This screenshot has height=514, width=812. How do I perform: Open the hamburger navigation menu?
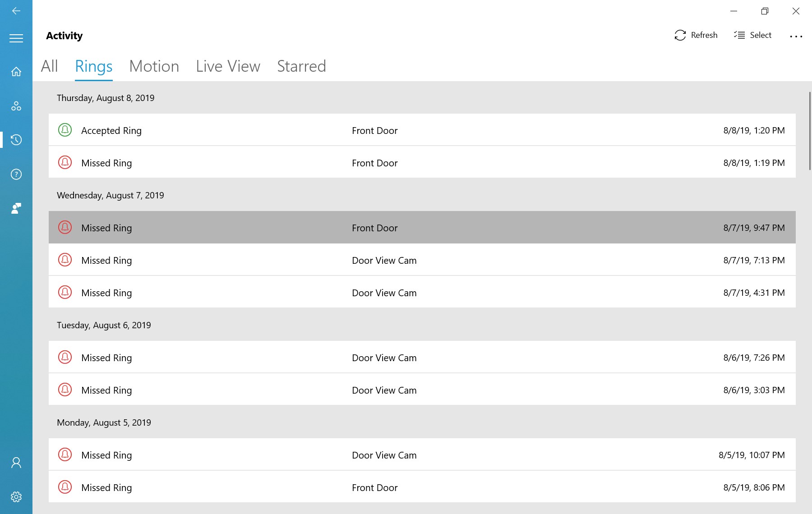tap(16, 38)
